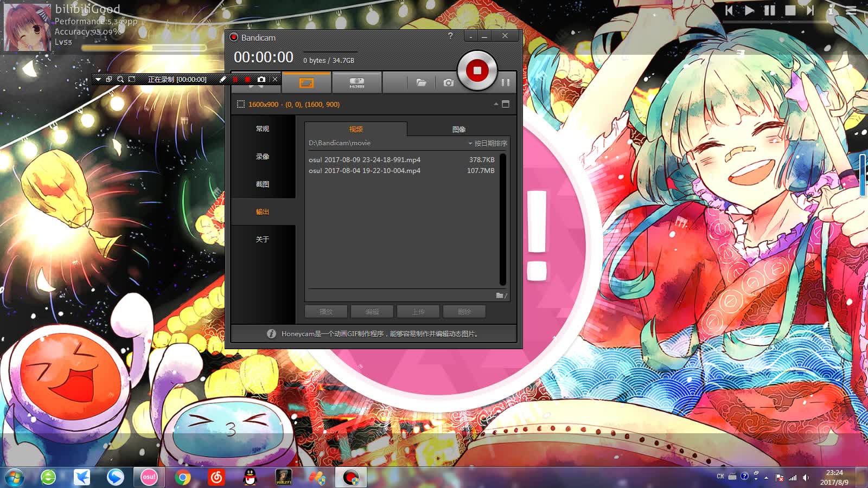Viewport: 868px width, 488px height.
Task: Open the recording output folder in Bandicam toolbar
Action: point(422,82)
